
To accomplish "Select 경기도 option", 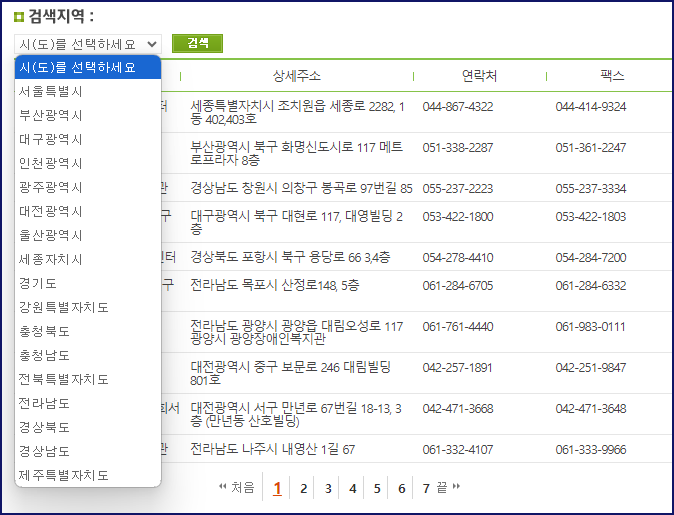I will tap(88, 284).
